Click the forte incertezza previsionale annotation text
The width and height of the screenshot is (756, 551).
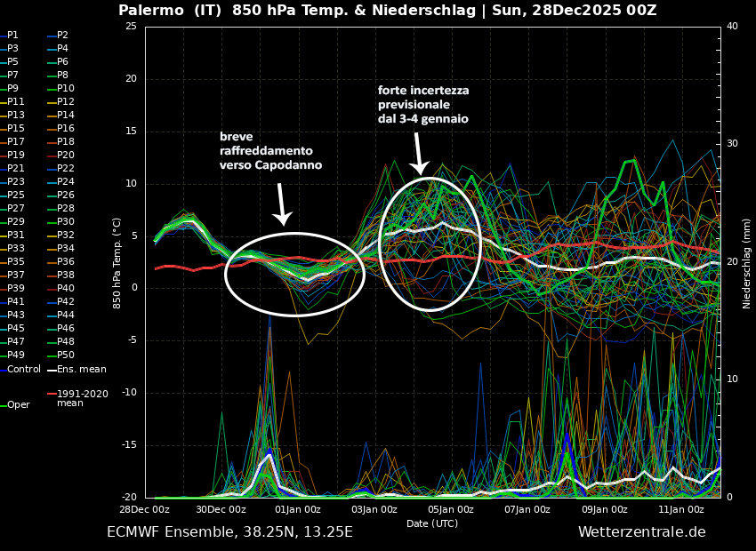click(x=423, y=105)
